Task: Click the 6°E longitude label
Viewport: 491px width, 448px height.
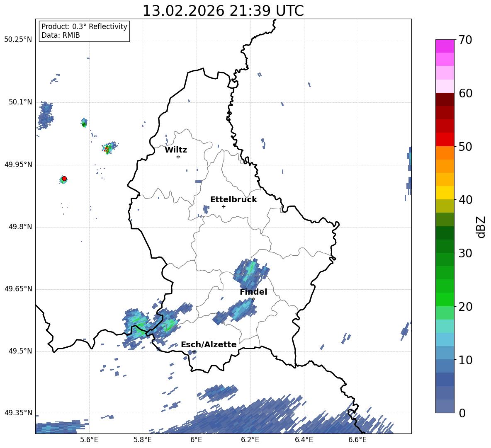Action: (196, 440)
